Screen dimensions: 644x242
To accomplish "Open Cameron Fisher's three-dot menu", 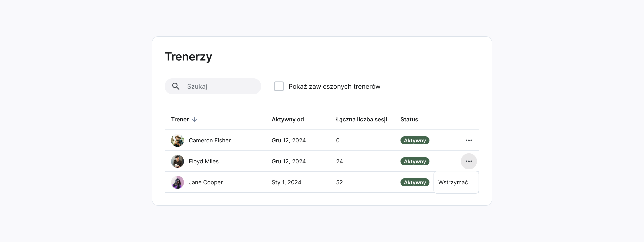I will (x=469, y=140).
